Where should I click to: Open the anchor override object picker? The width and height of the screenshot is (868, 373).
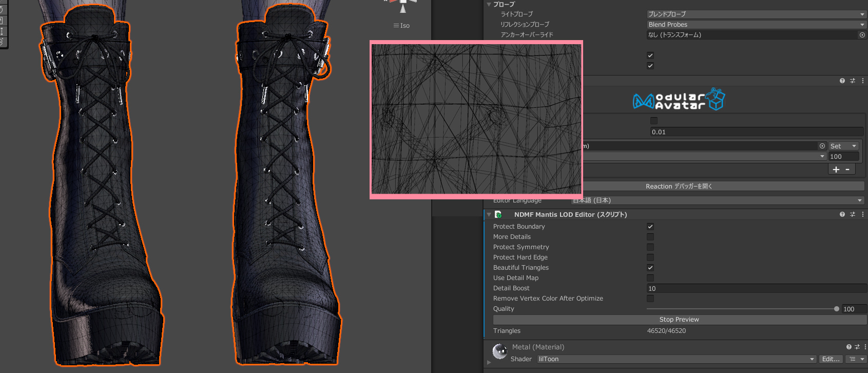(862, 35)
